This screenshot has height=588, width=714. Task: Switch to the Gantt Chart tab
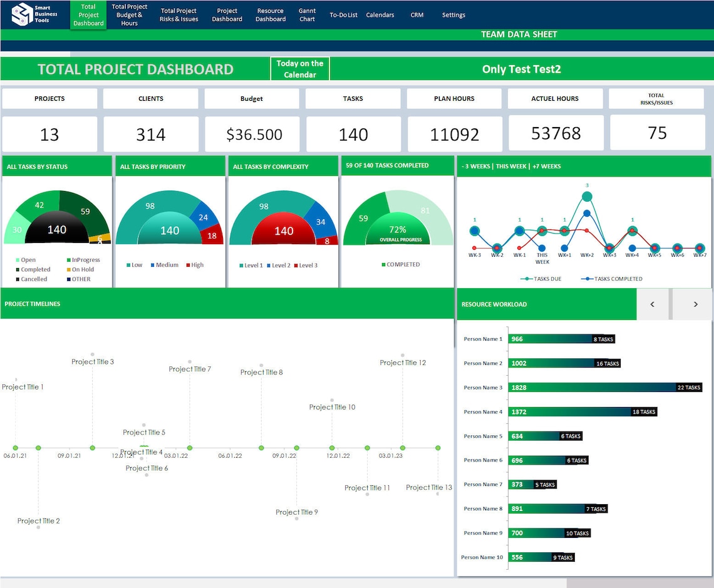(x=307, y=15)
